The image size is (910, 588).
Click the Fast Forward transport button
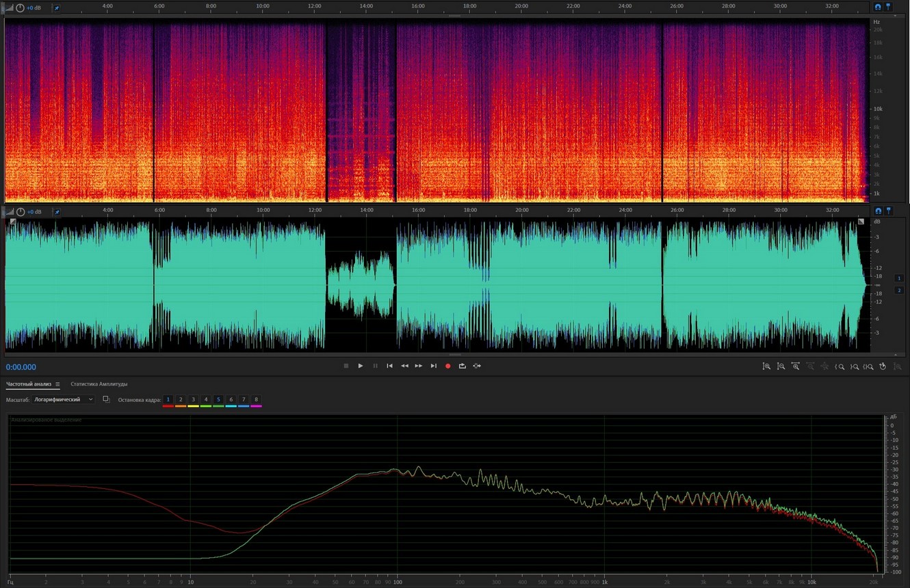(419, 366)
